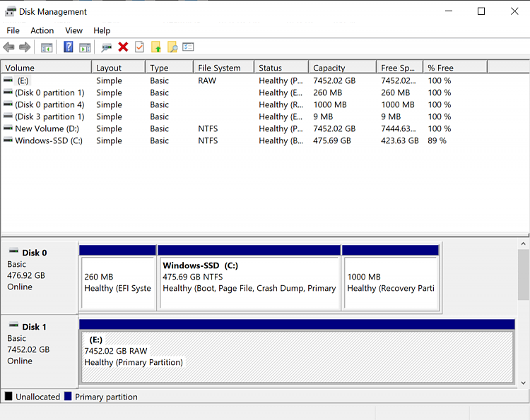Sort by the File System column header
This screenshot has width=530, height=420.
click(x=224, y=68)
